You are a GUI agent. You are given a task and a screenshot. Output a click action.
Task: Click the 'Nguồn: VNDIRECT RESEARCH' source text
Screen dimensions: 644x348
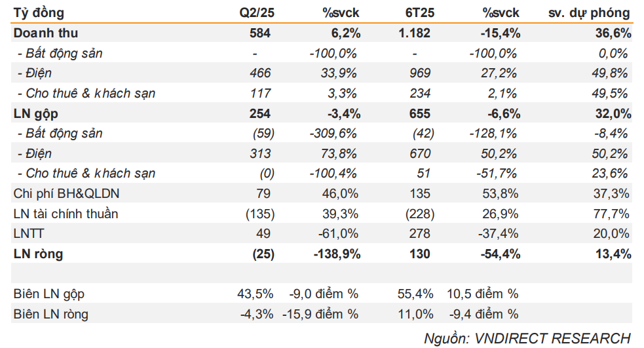coord(527,338)
